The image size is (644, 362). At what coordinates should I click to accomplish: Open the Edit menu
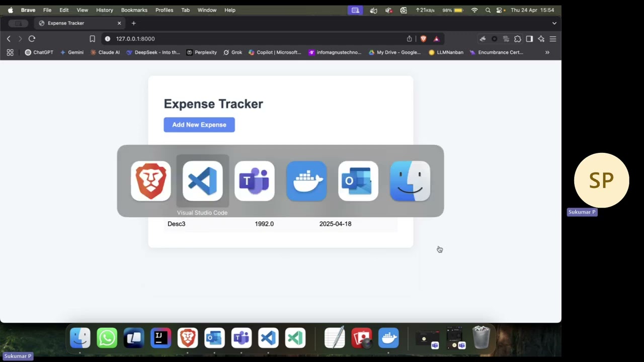point(64,10)
